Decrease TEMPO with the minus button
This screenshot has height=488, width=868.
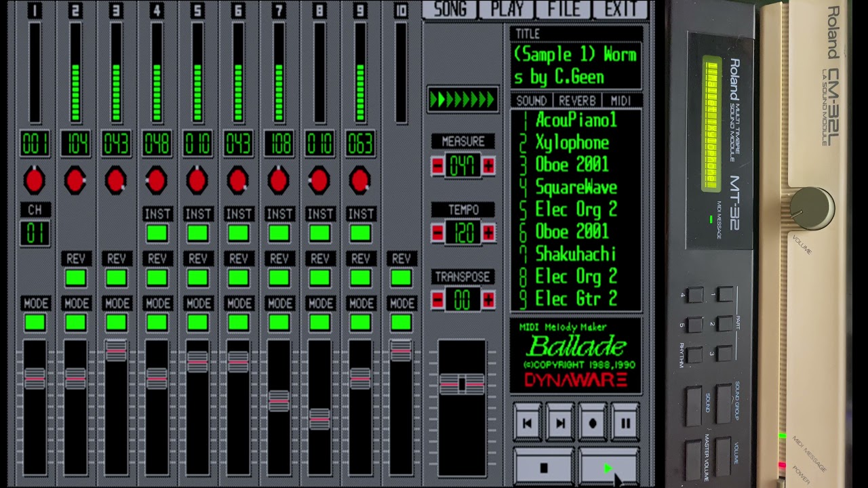(x=438, y=233)
